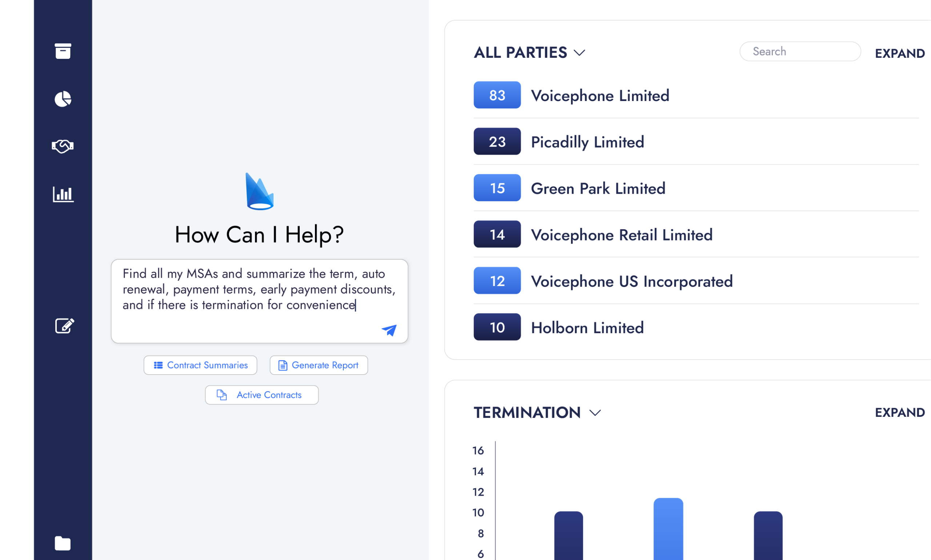Image resolution: width=931 pixels, height=560 pixels.
Task: Click the edit pencil sidebar icon
Action: click(x=65, y=326)
